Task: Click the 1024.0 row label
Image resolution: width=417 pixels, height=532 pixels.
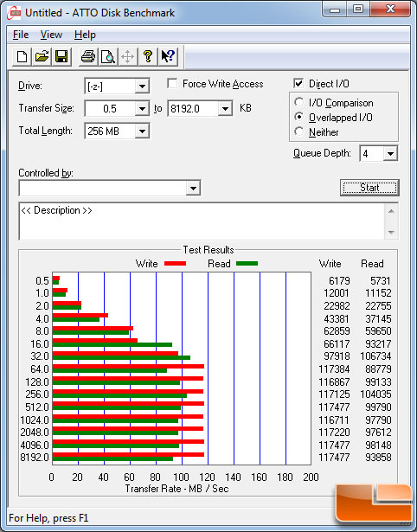Action: pyautogui.click(x=35, y=420)
